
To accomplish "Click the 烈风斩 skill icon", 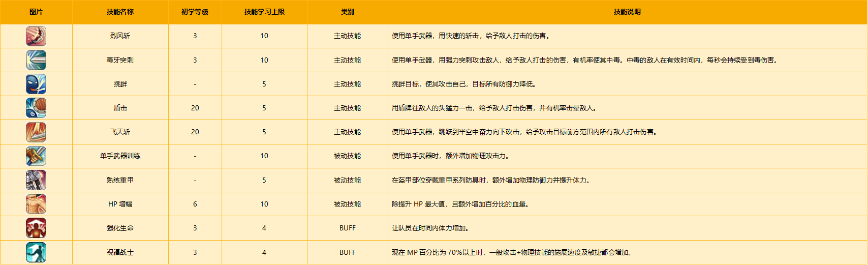I will (x=36, y=36).
